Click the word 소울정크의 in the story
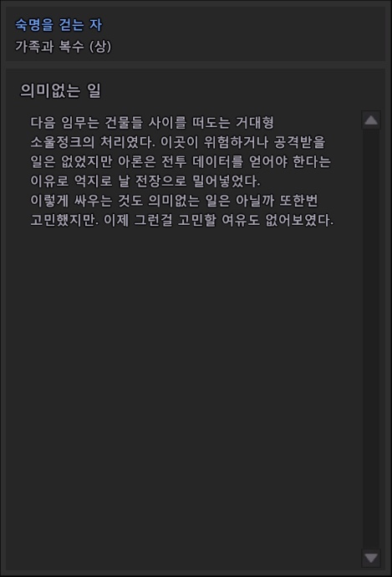The height and width of the screenshot is (577, 392). (63, 142)
